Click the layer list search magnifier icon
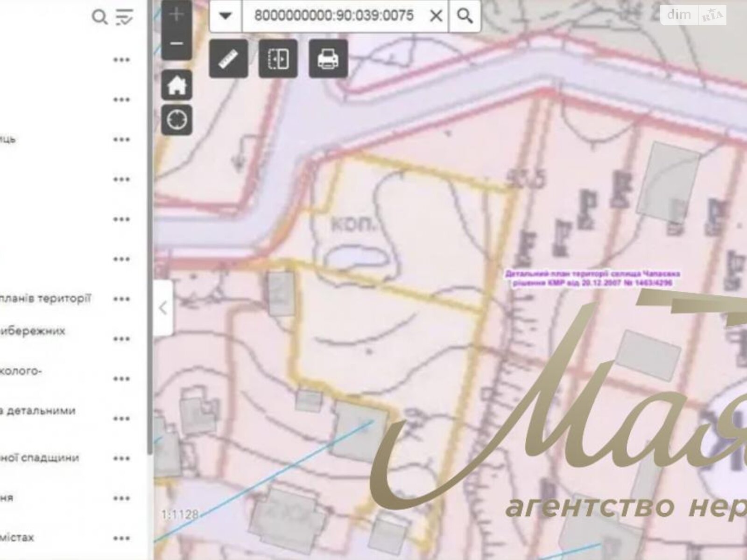This screenshot has width=747, height=560. 99,17
